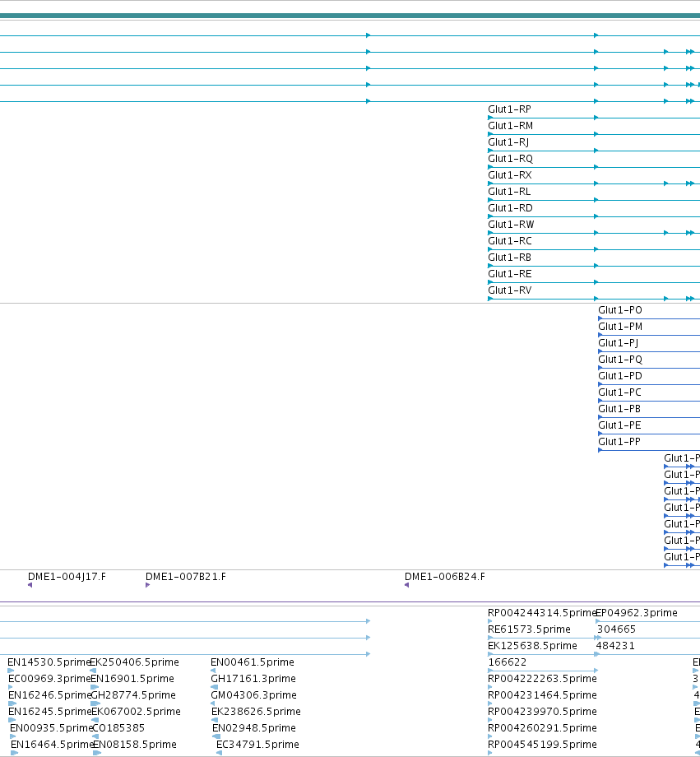The image size is (700, 757).
Task: Select EST RP004231464.5prime
Action: pos(542,695)
